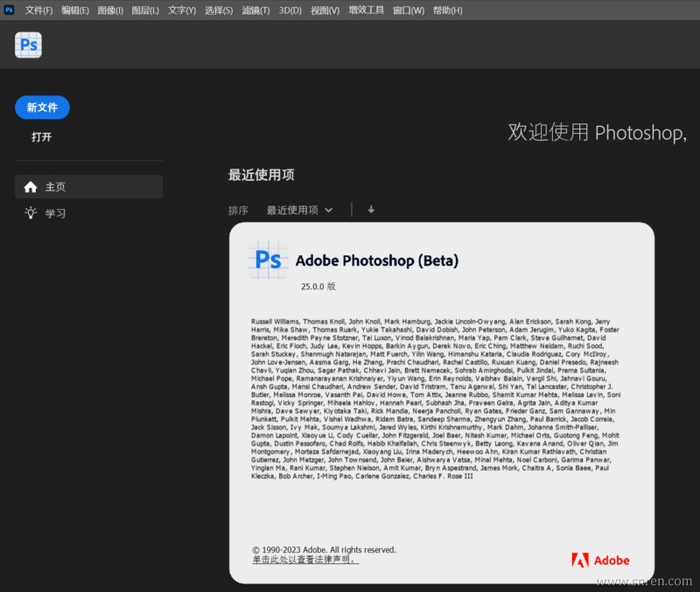Open the 文字(Y) menu
The height and width of the screenshot is (592, 700).
click(182, 10)
